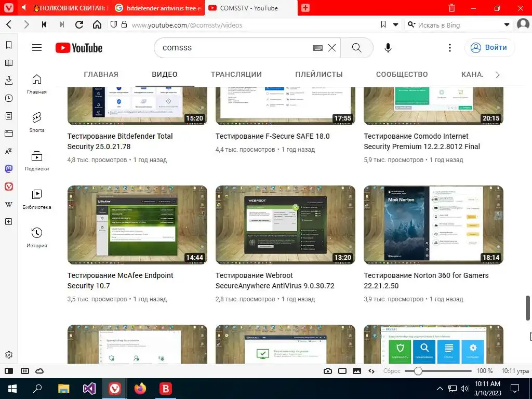Viewport: 532px width, 399px height.
Task: Go to the browser home page
Action: [97, 24]
